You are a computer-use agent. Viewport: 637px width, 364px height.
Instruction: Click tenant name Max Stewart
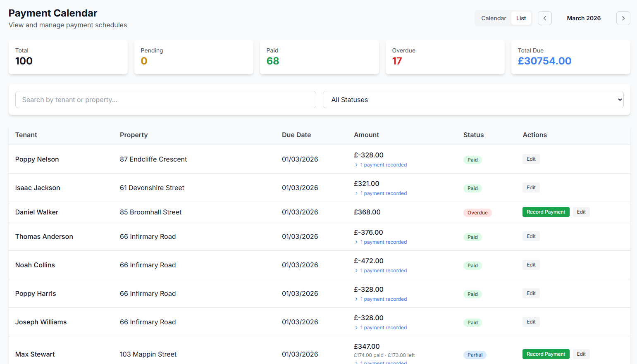click(35, 354)
